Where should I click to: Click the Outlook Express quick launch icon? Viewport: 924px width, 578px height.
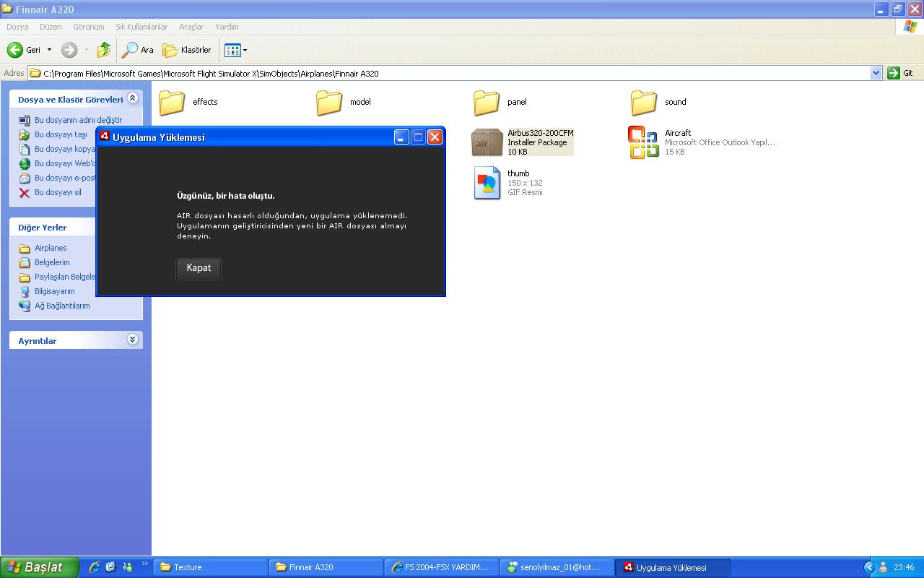(111, 567)
